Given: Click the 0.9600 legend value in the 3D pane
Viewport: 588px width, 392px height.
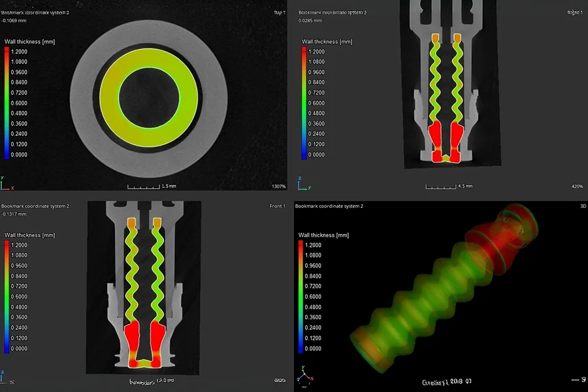Looking at the screenshot, I should (x=313, y=266).
